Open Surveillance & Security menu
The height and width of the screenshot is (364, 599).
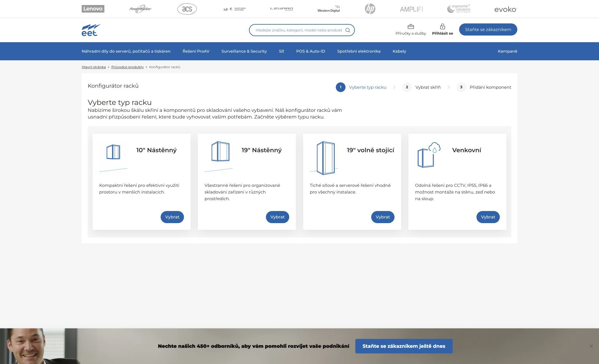tap(244, 51)
